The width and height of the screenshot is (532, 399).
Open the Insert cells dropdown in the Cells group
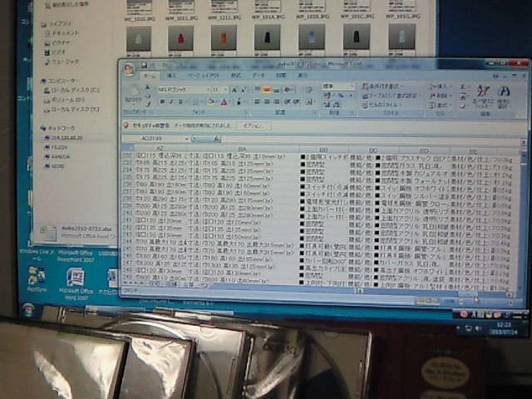[x=441, y=86]
